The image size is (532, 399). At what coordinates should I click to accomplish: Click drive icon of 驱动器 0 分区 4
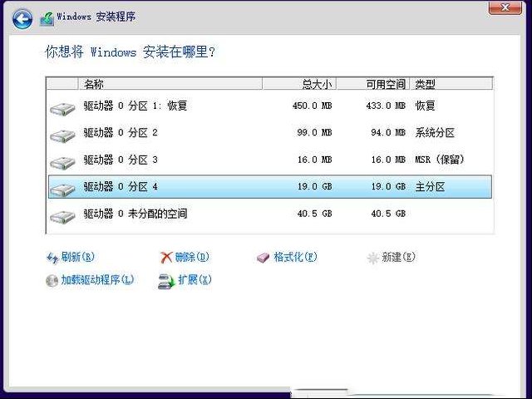(x=62, y=190)
